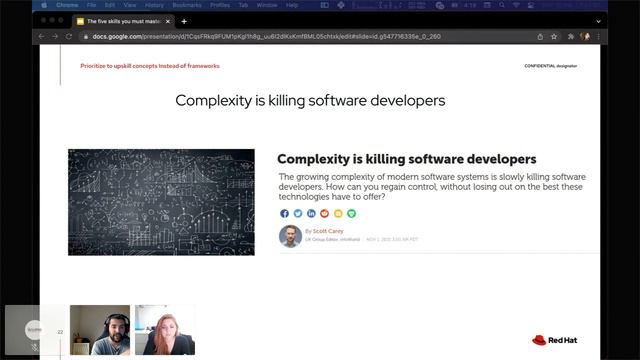Click the Red Hat logo

pyautogui.click(x=555, y=340)
